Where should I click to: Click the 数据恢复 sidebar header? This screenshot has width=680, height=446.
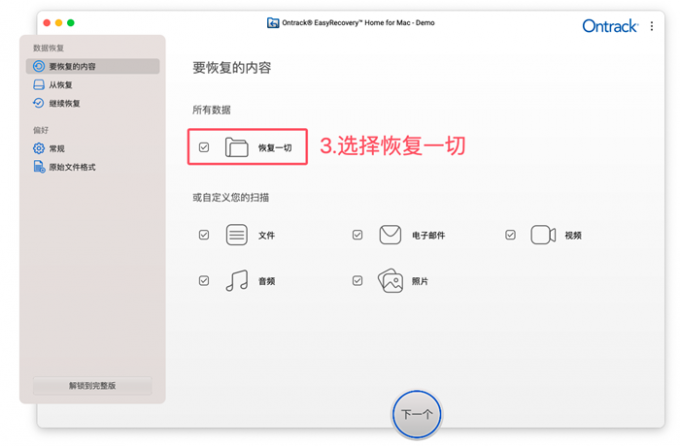[x=49, y=48]
